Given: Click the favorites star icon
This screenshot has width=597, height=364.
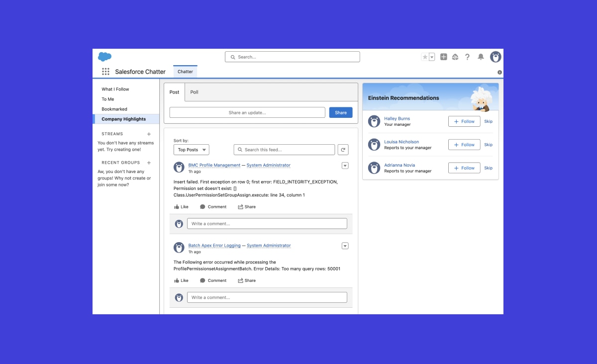Looking at the screenshot, I should (x=426, y=57).
